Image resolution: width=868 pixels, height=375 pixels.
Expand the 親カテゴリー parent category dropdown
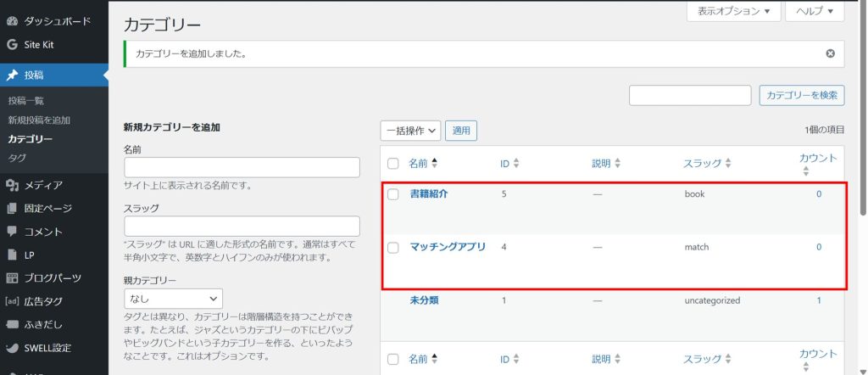click(x=173, y=299)
